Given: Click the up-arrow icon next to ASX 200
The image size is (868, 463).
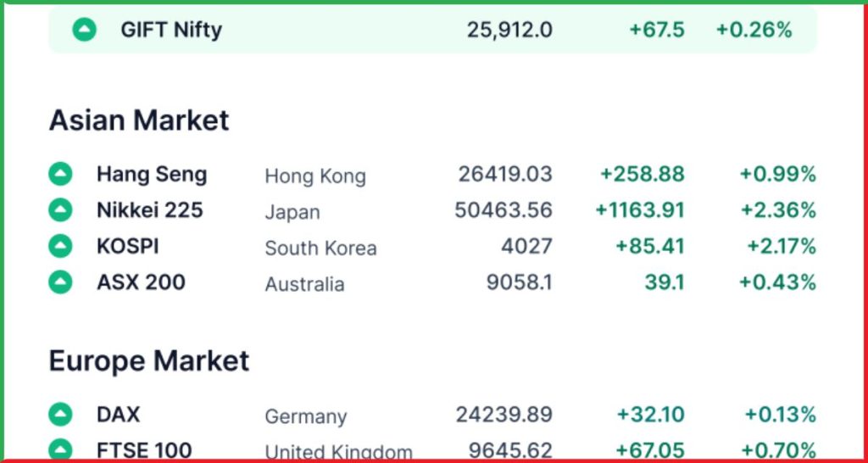Looking at the screenshot, I should [x=60, y=282].
